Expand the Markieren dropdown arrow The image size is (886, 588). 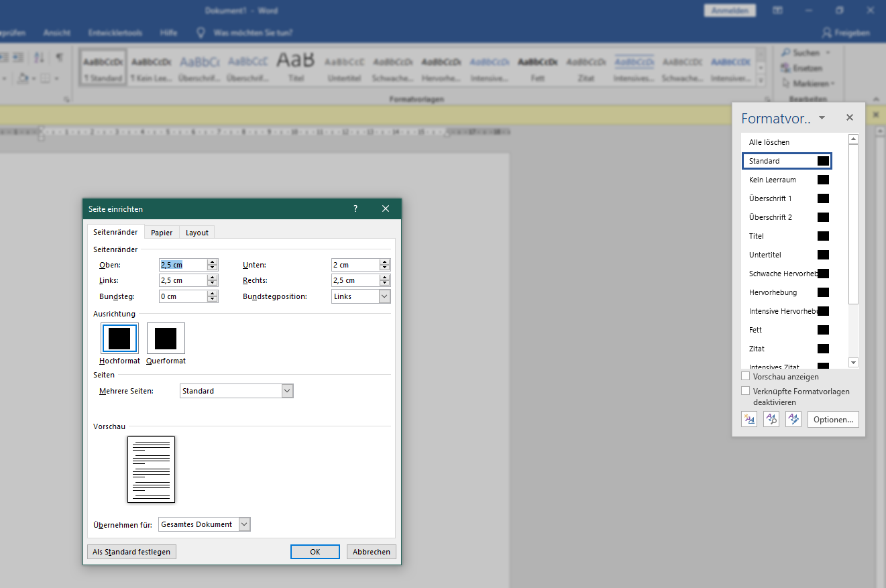(x=833, y=83)
